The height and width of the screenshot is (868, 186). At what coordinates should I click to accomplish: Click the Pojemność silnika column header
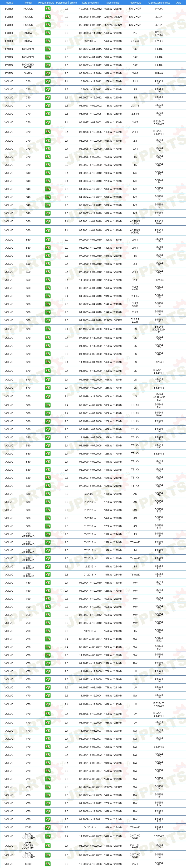67,2
